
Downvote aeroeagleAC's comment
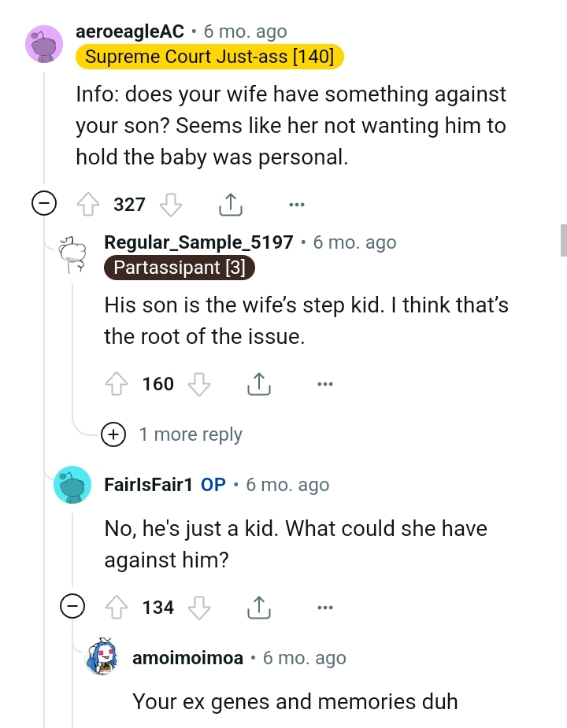click(171, 204)
